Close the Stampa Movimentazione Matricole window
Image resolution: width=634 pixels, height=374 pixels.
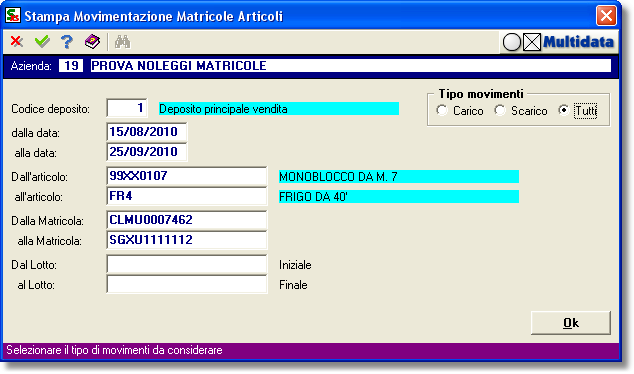click(606, 16)
